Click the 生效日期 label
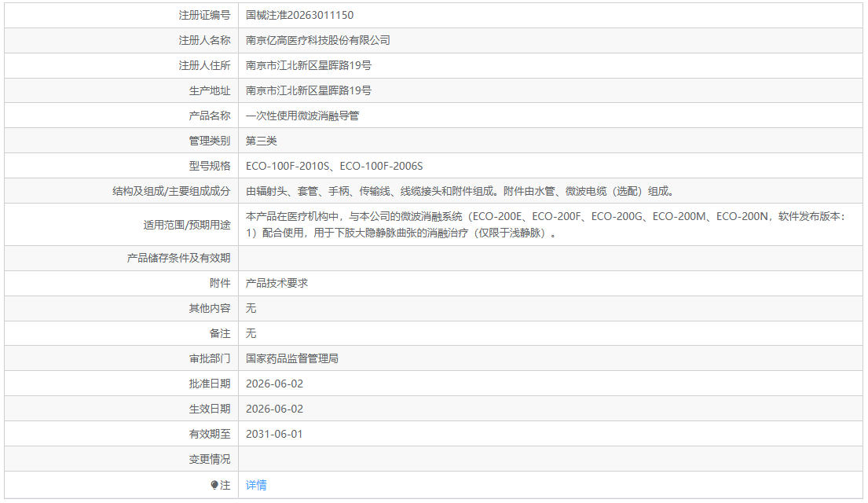This screenshot has height=503, width=868. coord(209,409)
